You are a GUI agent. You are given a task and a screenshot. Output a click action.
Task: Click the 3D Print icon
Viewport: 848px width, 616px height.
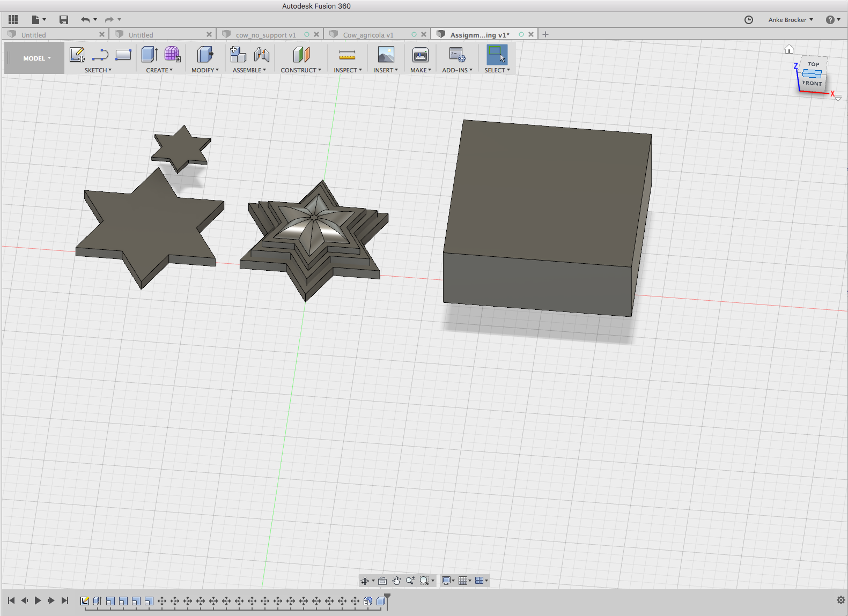tap(420, 55)
